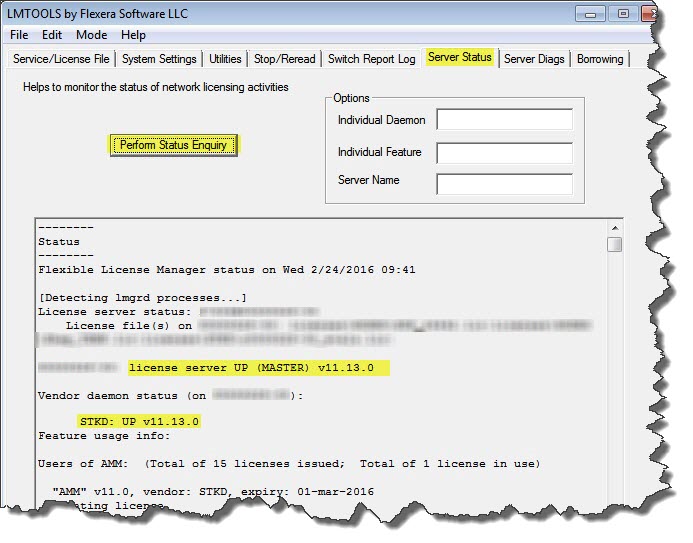This screenshot has width=693, height=543.
Task: Click the AMM v11.0 vendor expiry line
Action: tap(213, 492)
